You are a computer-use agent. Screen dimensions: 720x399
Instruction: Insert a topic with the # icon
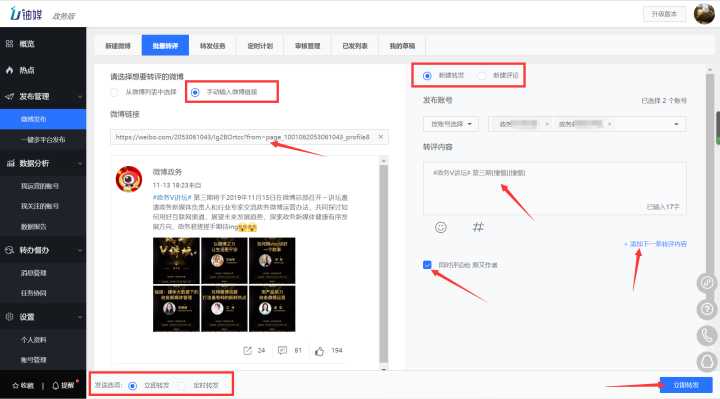[478, 227]
